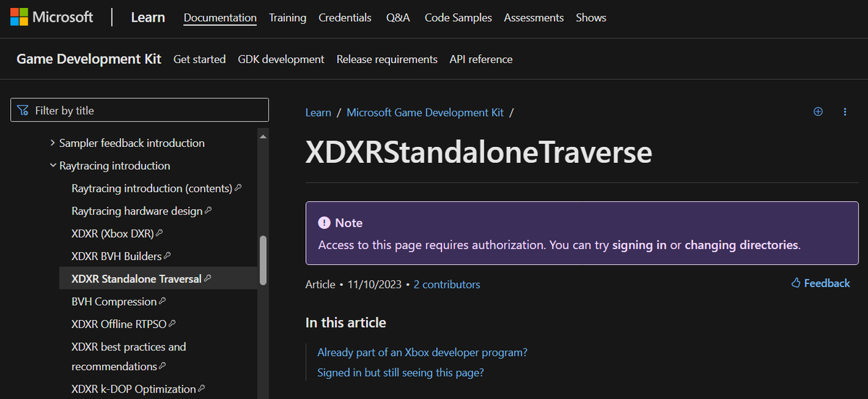Click the sidebar scrollbar thumb

pos(263,261)
